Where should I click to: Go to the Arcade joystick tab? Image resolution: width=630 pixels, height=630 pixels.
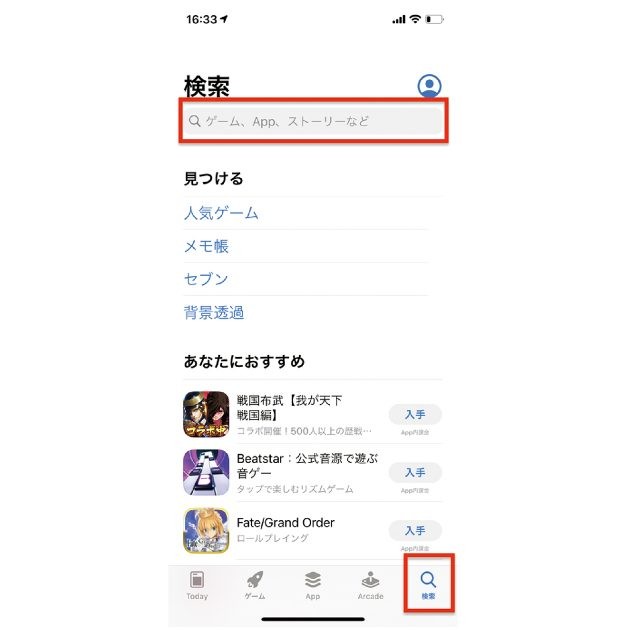tap(370, 585)
